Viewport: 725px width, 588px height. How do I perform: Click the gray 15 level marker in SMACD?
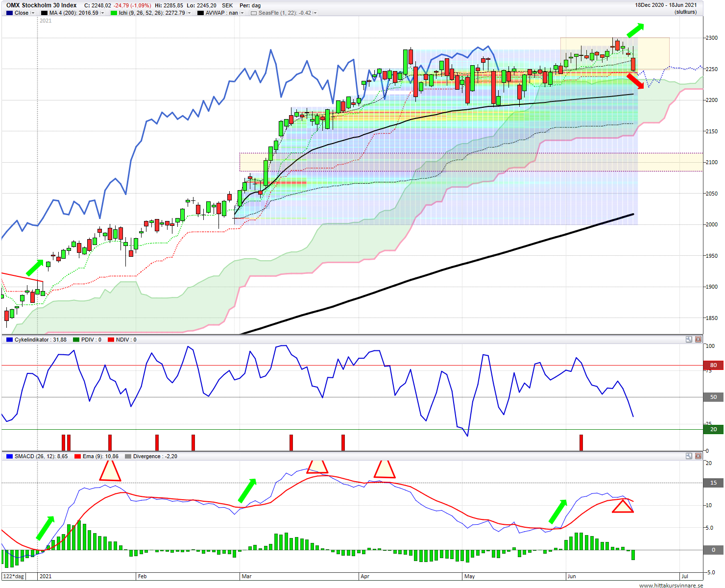point(713,483)
